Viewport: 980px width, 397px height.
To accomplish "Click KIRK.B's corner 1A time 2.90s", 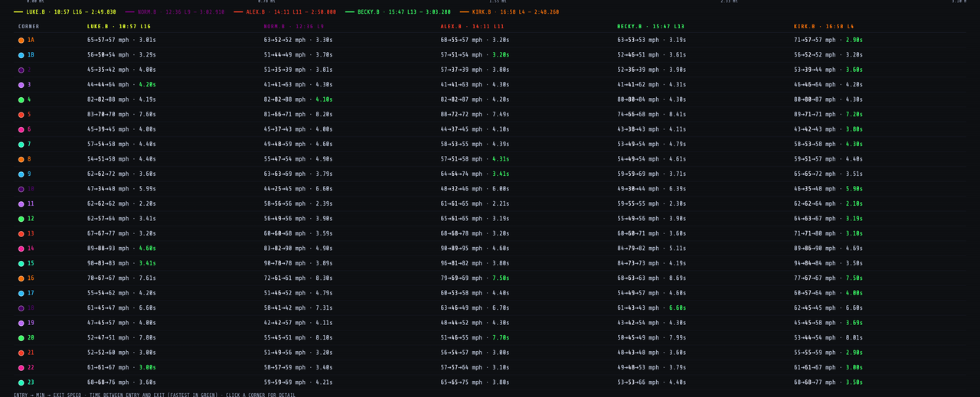I will 854,41.
